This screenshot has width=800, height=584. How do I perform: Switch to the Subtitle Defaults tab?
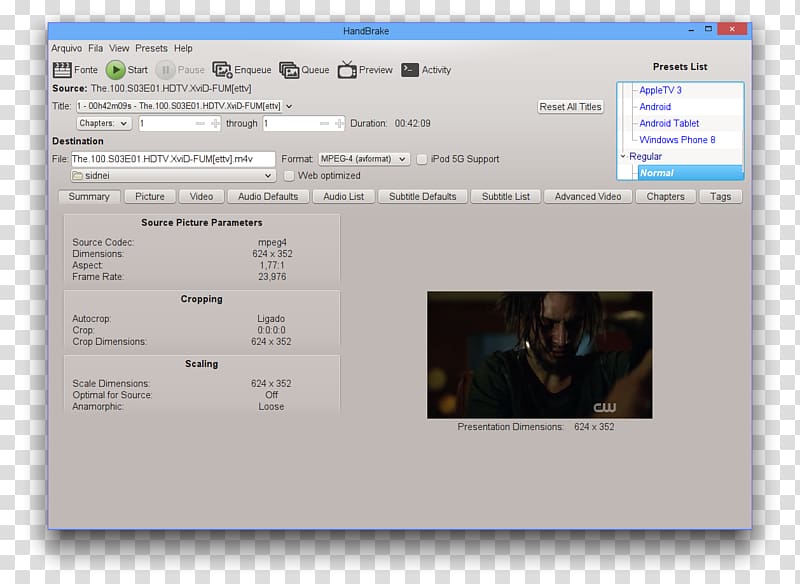(x=422, y=196)
